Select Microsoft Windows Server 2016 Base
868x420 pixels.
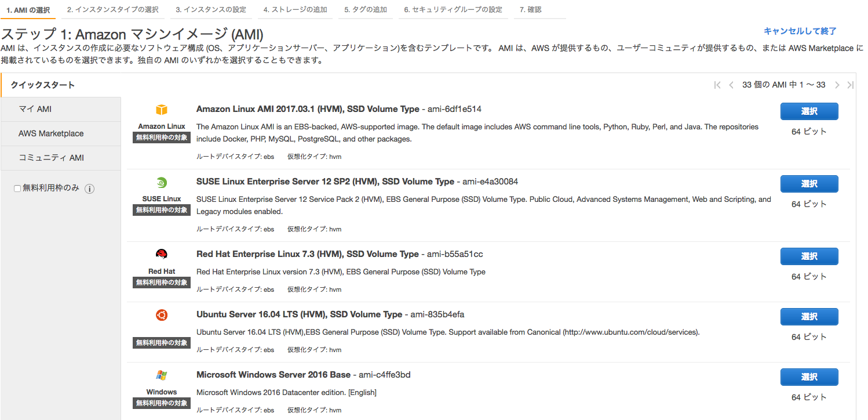tap(809, 377)
